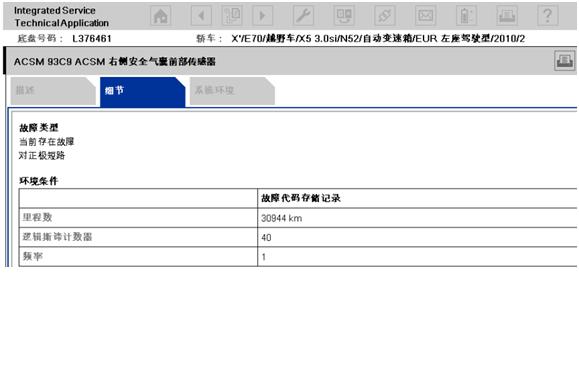Select the 逻辑计数器 row label

tap(57, 237)
